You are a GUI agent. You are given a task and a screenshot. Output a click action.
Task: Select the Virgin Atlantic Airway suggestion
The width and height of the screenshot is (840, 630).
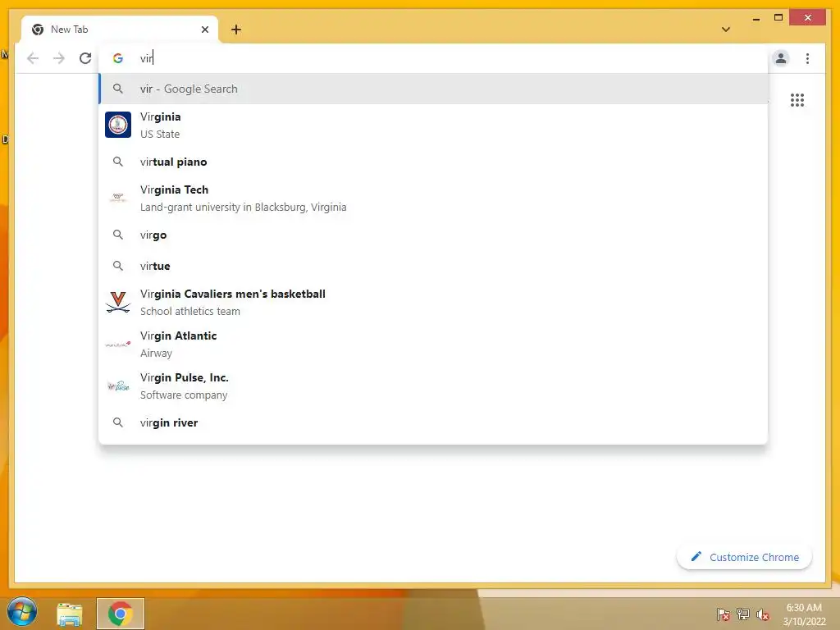coord(433,344)
